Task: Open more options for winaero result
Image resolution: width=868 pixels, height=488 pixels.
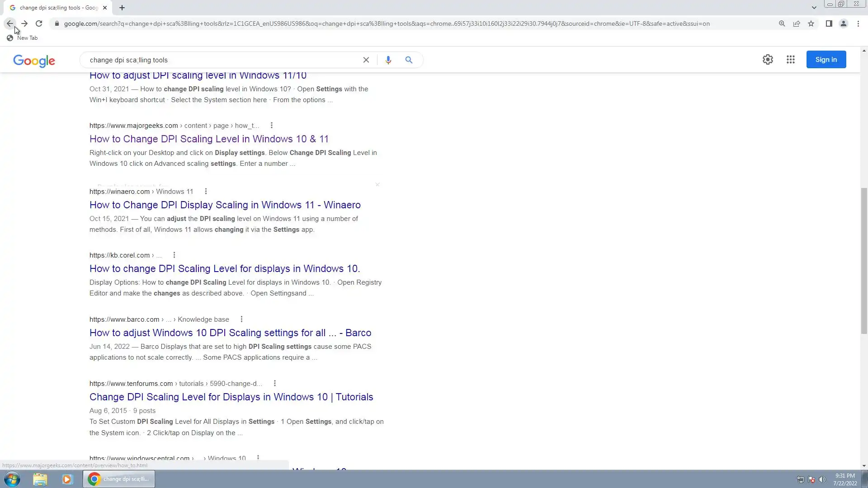Action: click(206, 192)
